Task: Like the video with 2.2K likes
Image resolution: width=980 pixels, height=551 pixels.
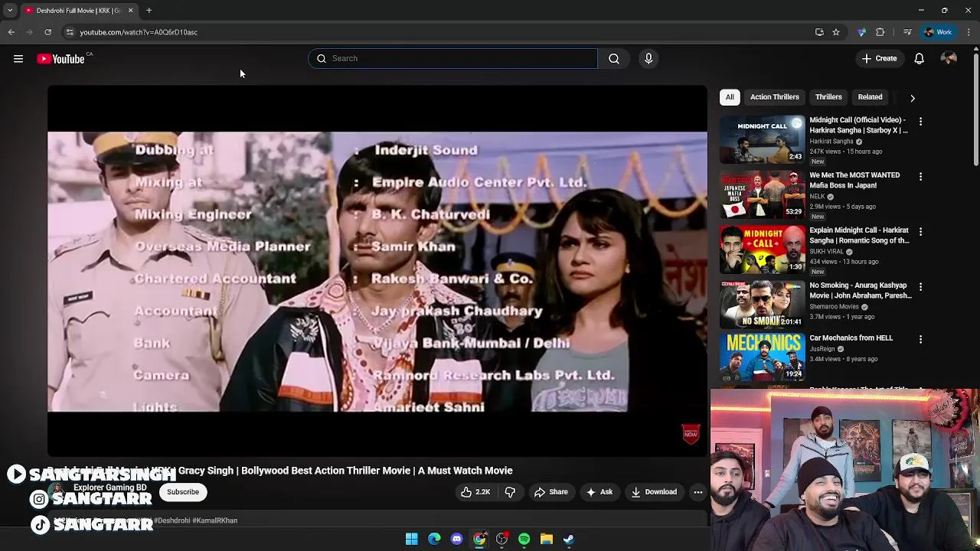Action: coord(475,492)
